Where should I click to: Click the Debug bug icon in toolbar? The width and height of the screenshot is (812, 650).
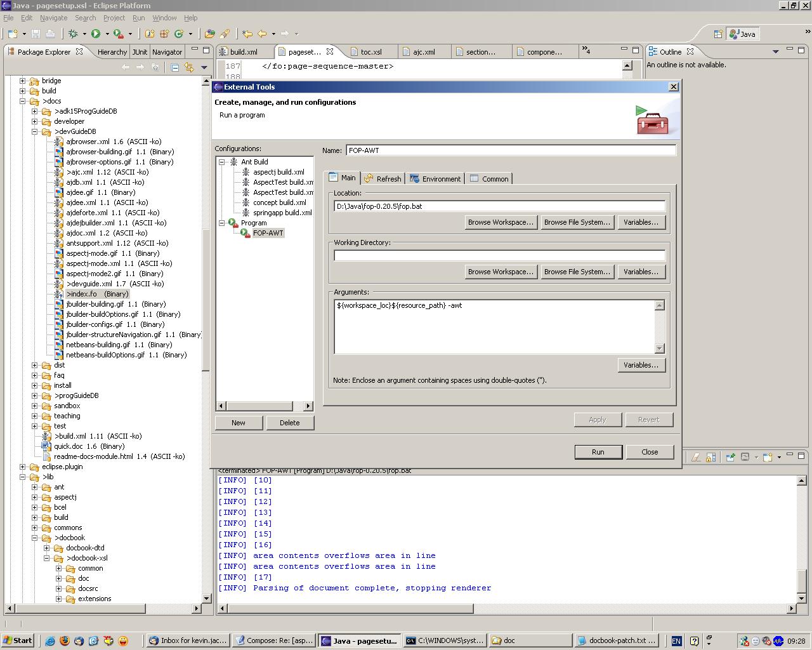point(73,34)
